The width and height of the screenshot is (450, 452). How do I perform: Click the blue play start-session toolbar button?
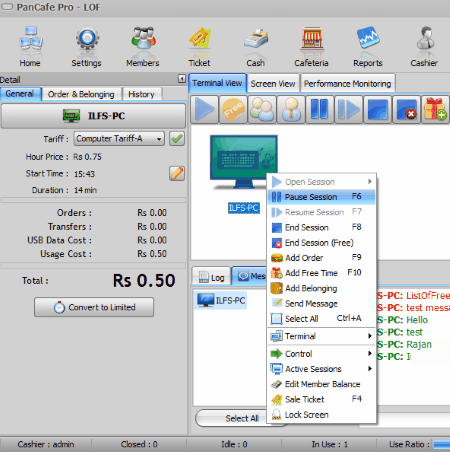205,109
